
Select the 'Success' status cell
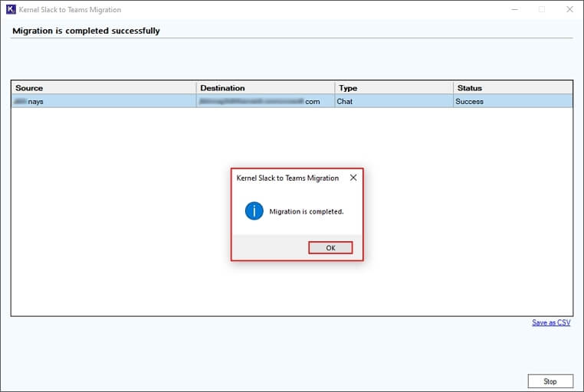point(513,101)
